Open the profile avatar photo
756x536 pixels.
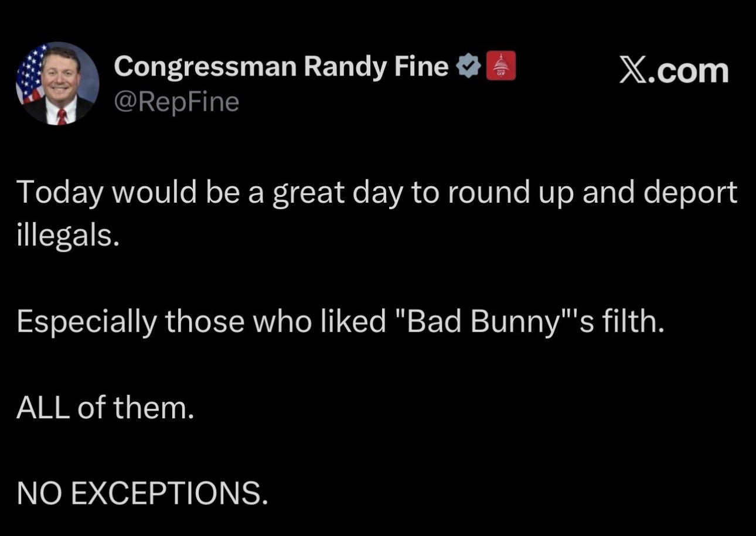click(57, 83)
